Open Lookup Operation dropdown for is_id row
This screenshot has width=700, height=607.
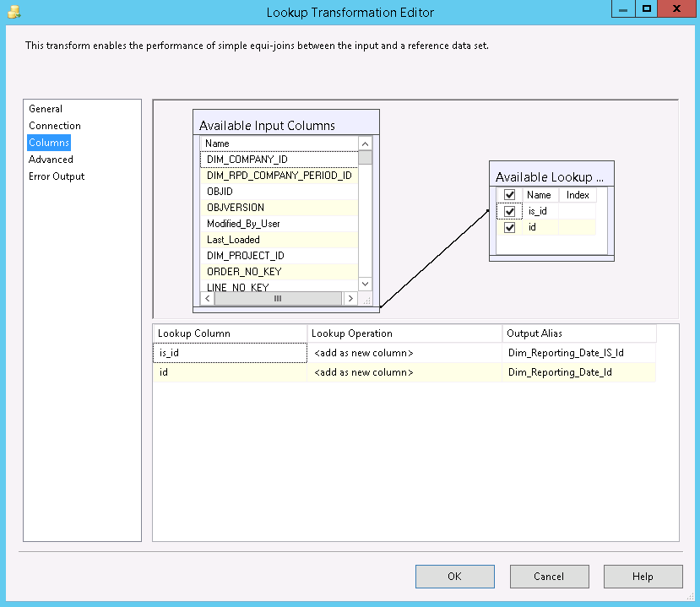(404, 353)
